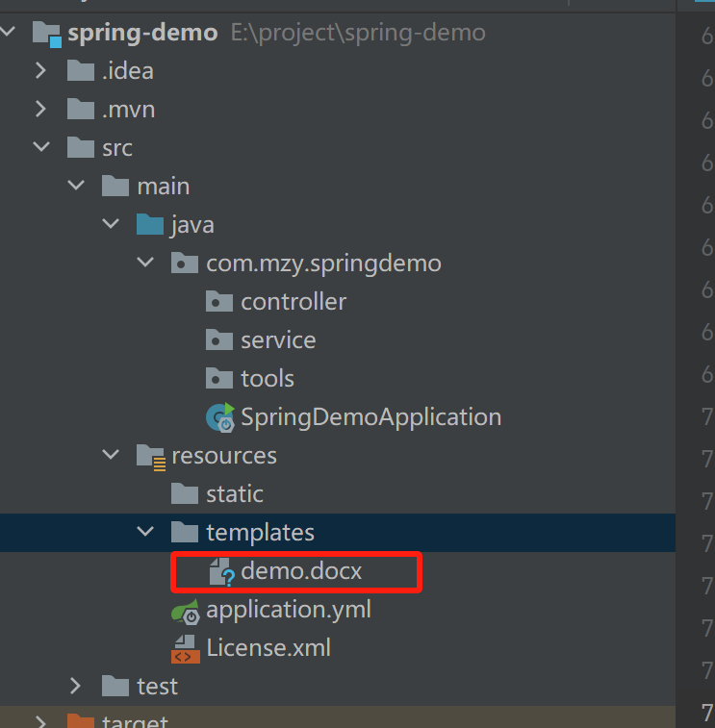The width and height of the screenshot is (715, 728).
Task: Click the resources folder icon
Action: click(x=150, y=456)
